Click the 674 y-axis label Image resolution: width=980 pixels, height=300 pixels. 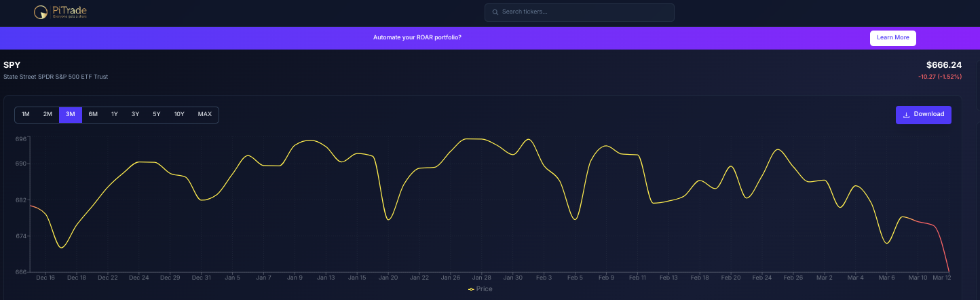[21, 236]
